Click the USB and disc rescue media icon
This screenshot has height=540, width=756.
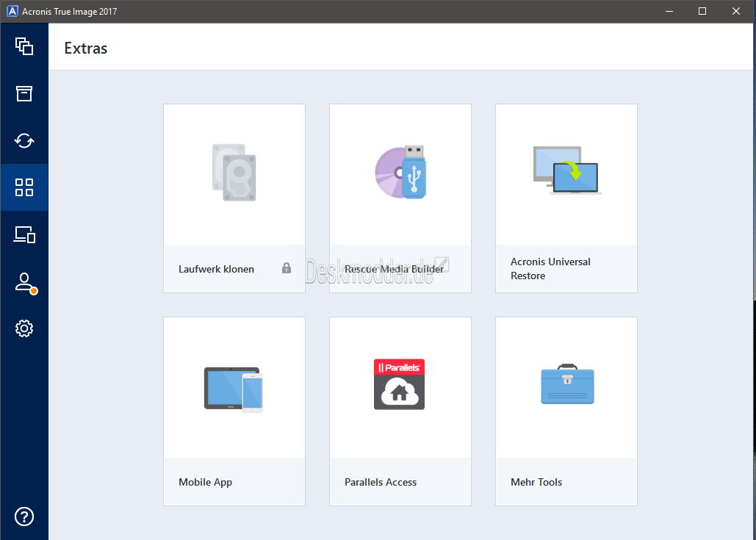400,172
